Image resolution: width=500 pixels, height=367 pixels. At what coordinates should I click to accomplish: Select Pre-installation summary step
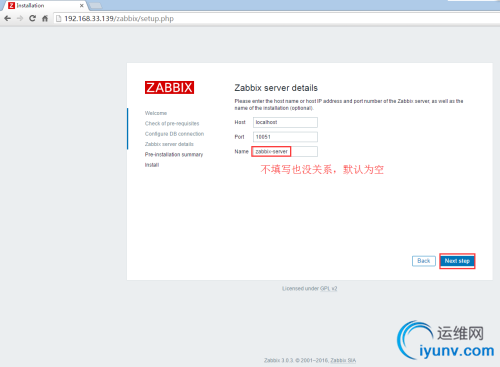tap(174, 154)
